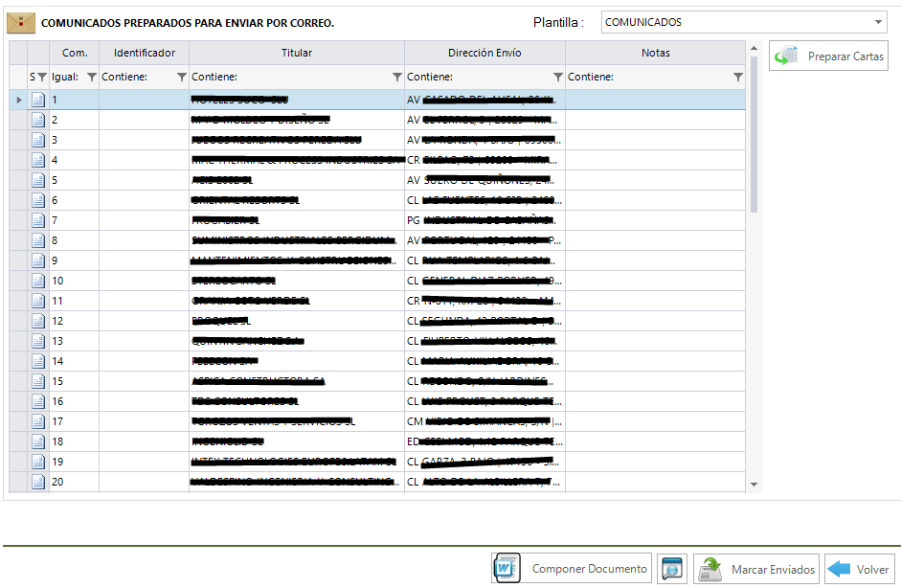Click the preview icon button next to Componer Documento
Viewport: 901px width, 588px height.
pos(672,569)
